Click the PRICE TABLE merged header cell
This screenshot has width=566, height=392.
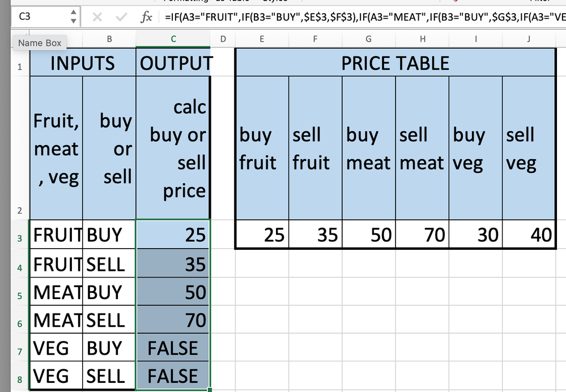395,63
